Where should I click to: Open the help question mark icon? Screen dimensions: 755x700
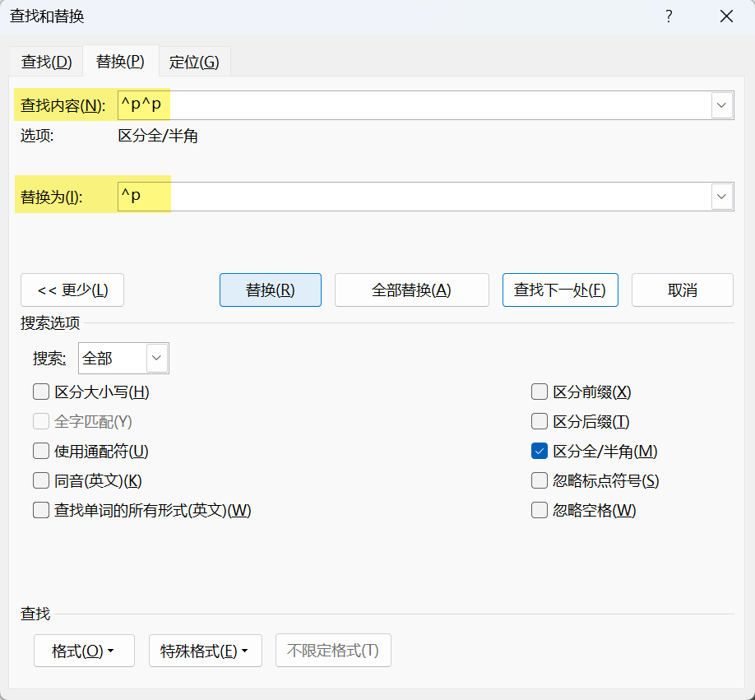coord(669,16)
